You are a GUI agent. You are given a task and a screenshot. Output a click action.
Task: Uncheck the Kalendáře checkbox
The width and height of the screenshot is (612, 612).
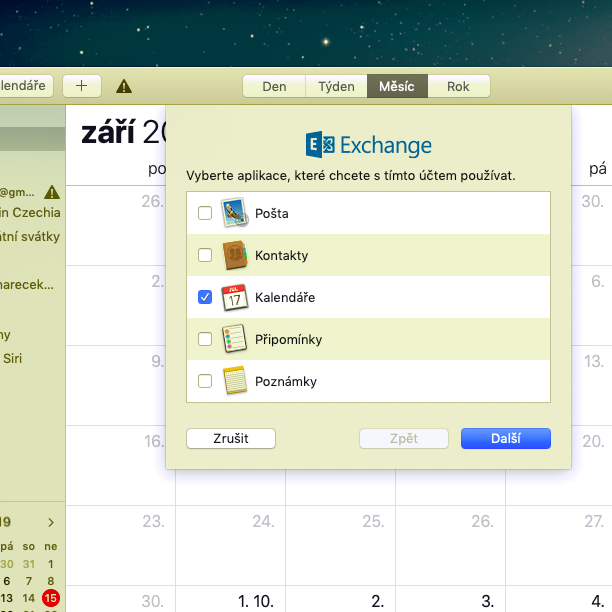point(205,297)
